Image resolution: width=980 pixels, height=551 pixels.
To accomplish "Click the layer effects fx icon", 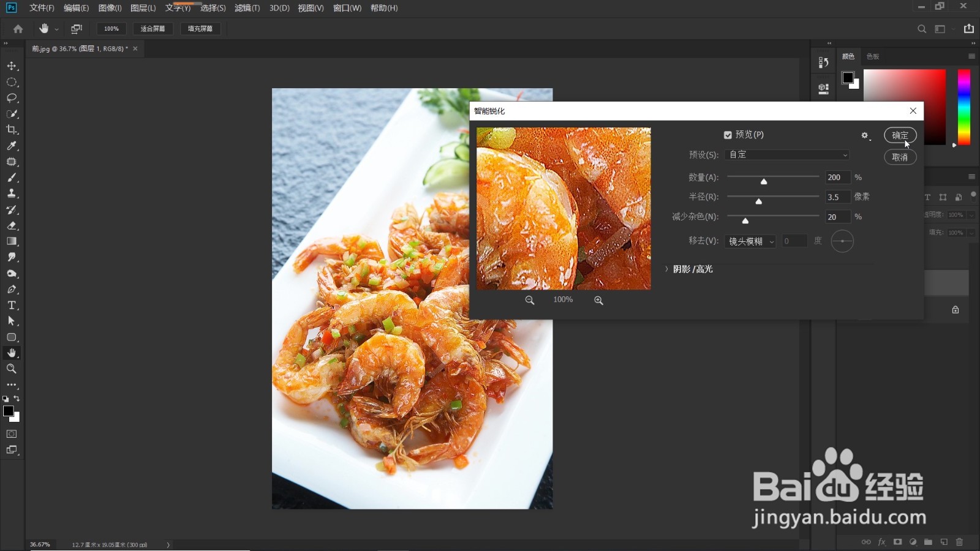I will click(x=882, y=542).
